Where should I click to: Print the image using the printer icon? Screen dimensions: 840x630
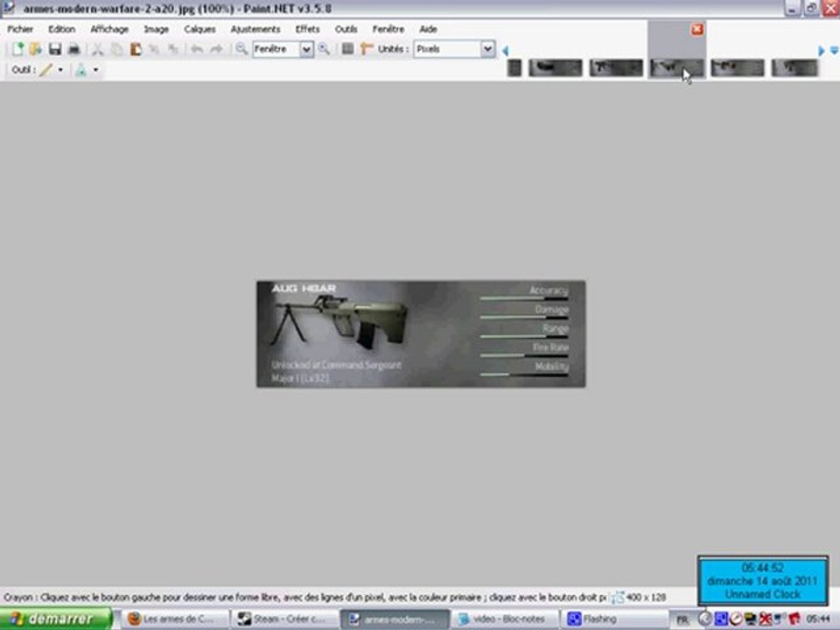tap(73, 49)
